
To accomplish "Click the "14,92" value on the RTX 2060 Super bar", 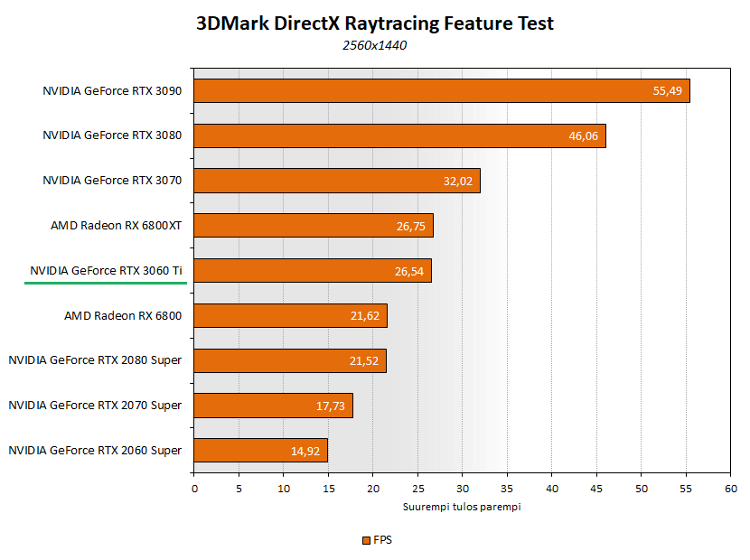I will pos(305,452).
